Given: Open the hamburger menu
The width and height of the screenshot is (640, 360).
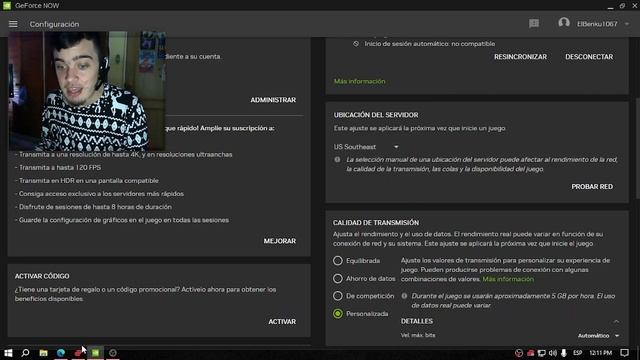Looking at the screenshot, I should [13, 24].
